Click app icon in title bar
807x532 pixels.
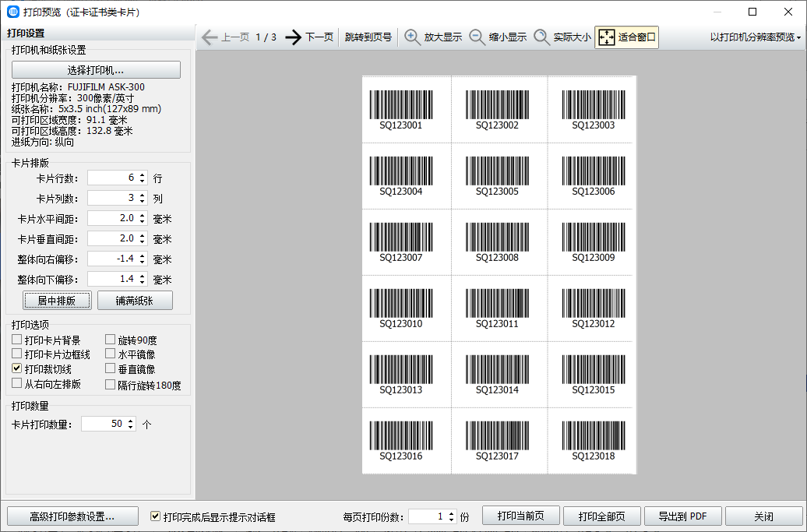(13, 12)
